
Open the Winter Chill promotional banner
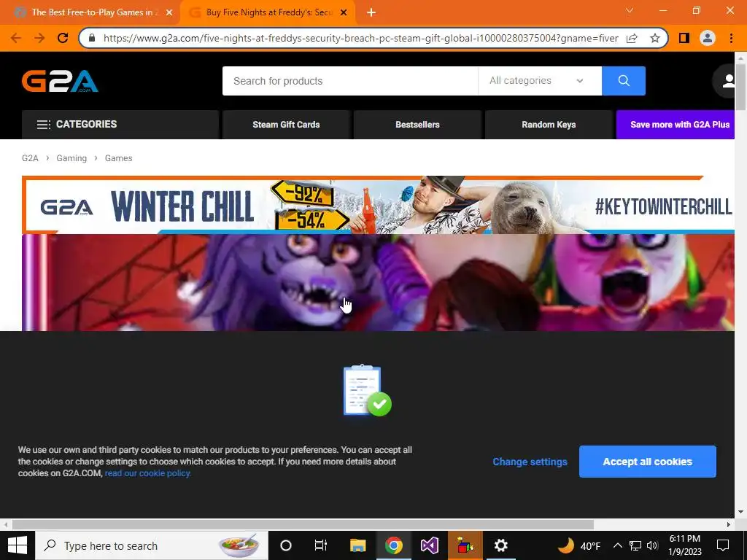point(379,205)
